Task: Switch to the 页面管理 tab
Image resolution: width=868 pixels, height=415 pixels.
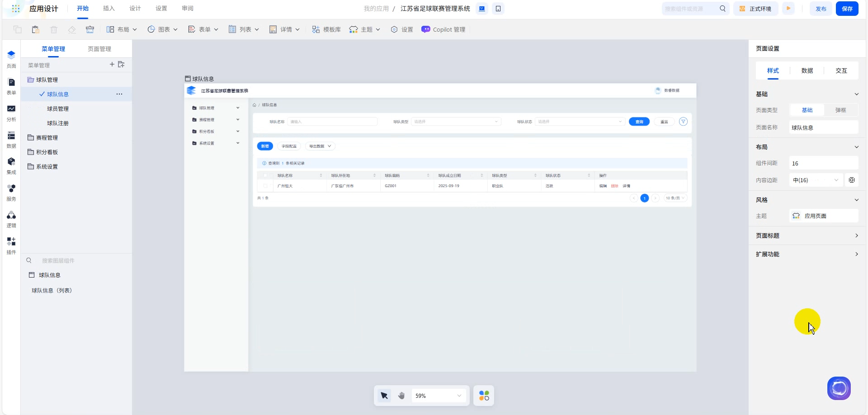Action: pos(99,49)
